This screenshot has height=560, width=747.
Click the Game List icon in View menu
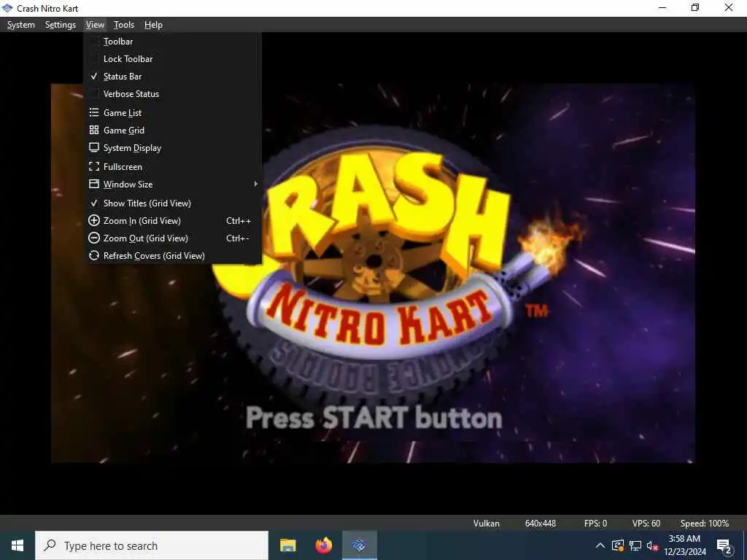coord(94,113)
